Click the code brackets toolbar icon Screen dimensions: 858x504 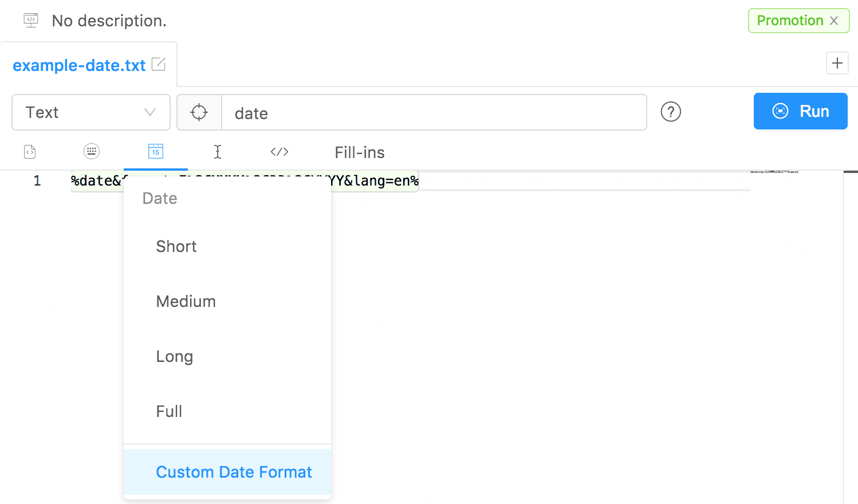pyautogui.click(x=280, y=152)
